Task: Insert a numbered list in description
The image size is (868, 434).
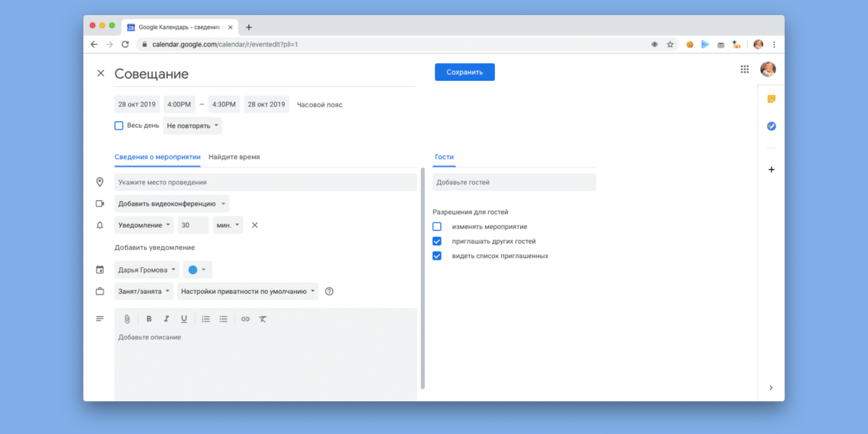Action: (x=206, y=319)
